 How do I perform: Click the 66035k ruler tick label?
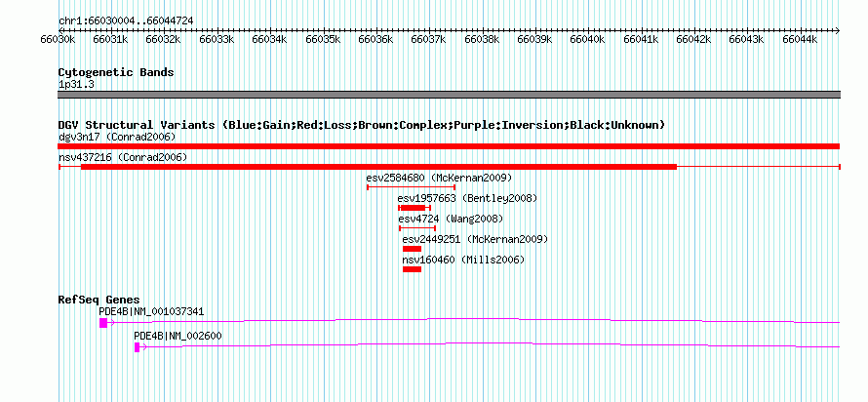tap(323, 39)
